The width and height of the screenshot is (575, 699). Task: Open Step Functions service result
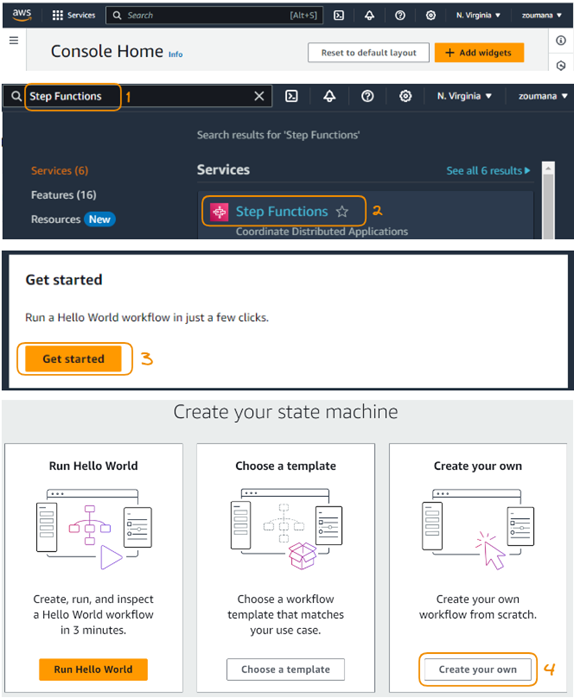pos(282,211)
